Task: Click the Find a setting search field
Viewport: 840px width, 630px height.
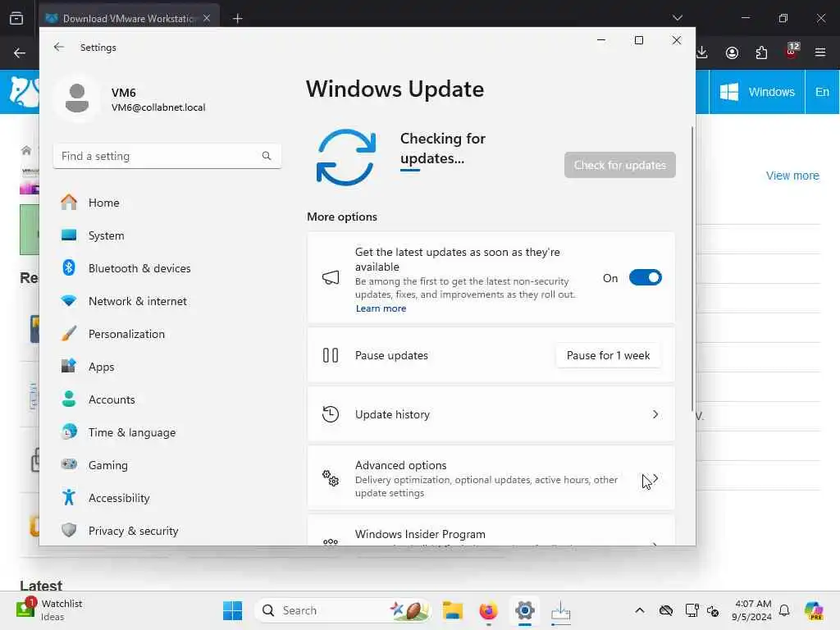Action: [167, 156]
